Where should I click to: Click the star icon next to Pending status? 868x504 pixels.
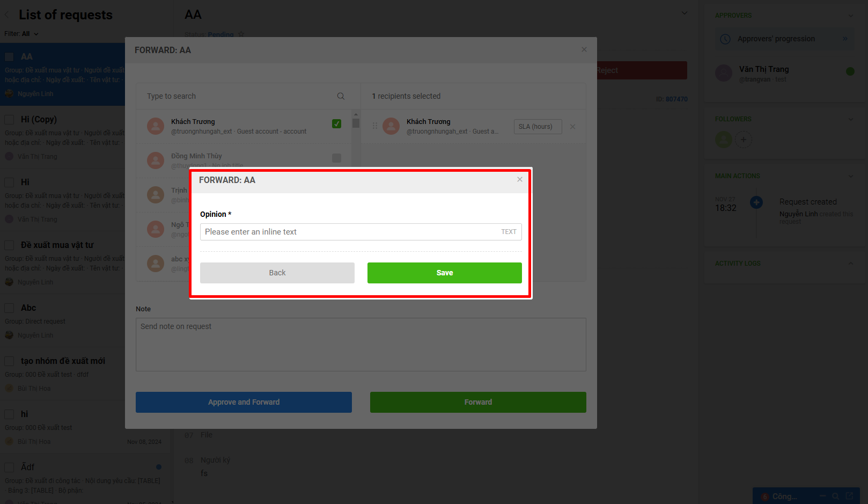[241, 34]
